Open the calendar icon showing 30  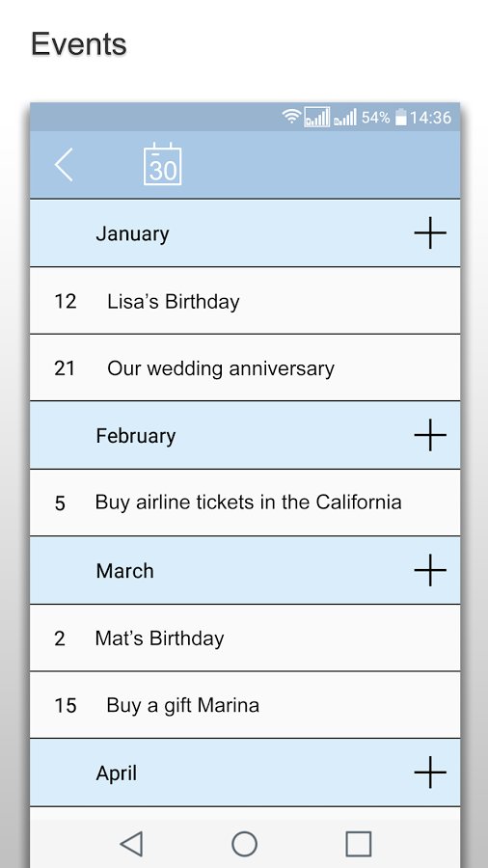click(162, 164)
